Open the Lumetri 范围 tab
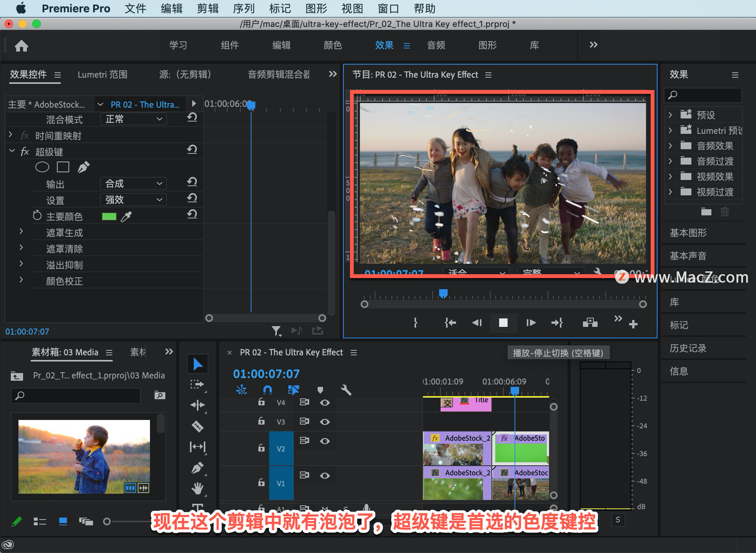 102,74
